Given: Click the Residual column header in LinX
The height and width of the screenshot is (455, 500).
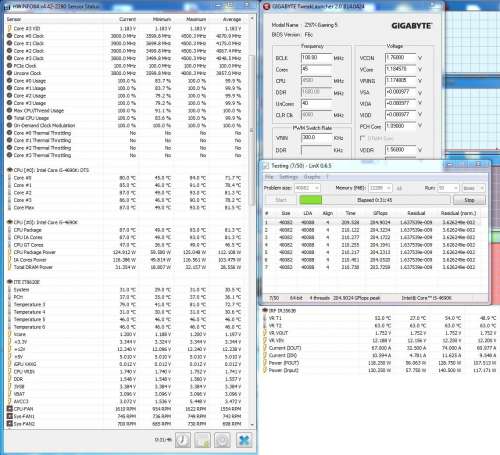Looking at the screenshot, I should [x=416, y=213].
